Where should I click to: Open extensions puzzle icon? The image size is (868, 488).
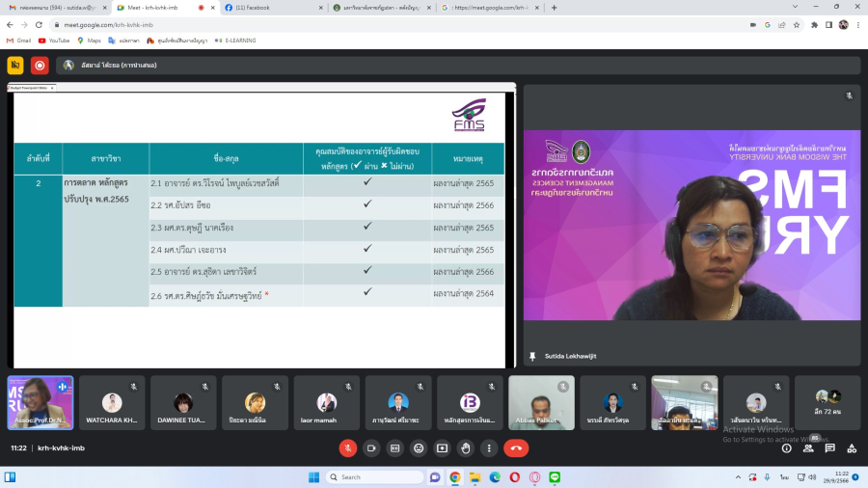click(814, 25)
